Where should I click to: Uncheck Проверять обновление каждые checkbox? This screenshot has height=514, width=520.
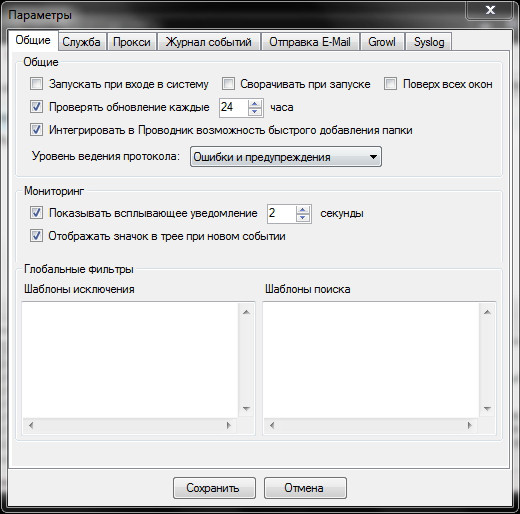click(x=36, y=107)
